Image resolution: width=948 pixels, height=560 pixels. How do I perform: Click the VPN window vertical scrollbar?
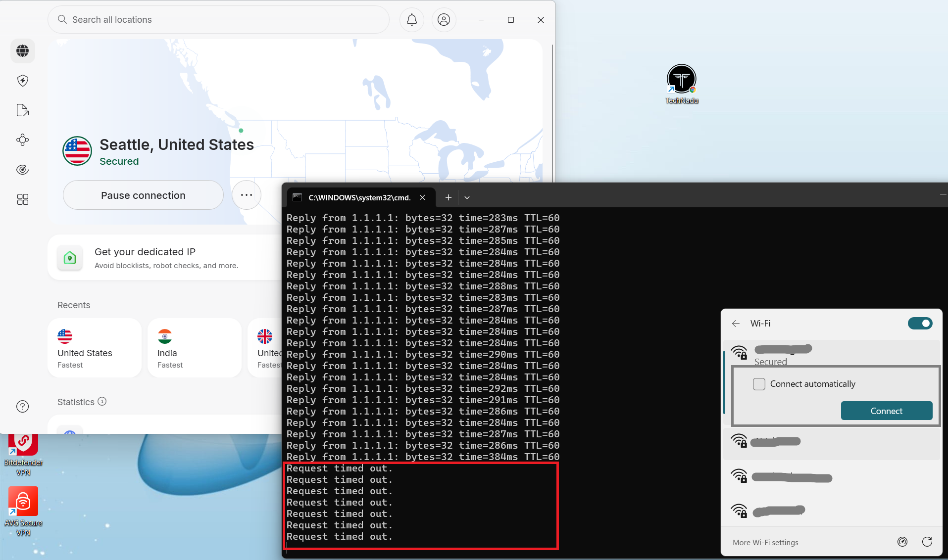(x=552, y=114)
